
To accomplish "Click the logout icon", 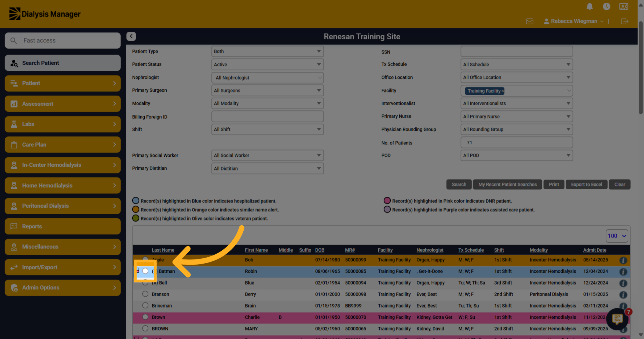I will coord(625,21).
